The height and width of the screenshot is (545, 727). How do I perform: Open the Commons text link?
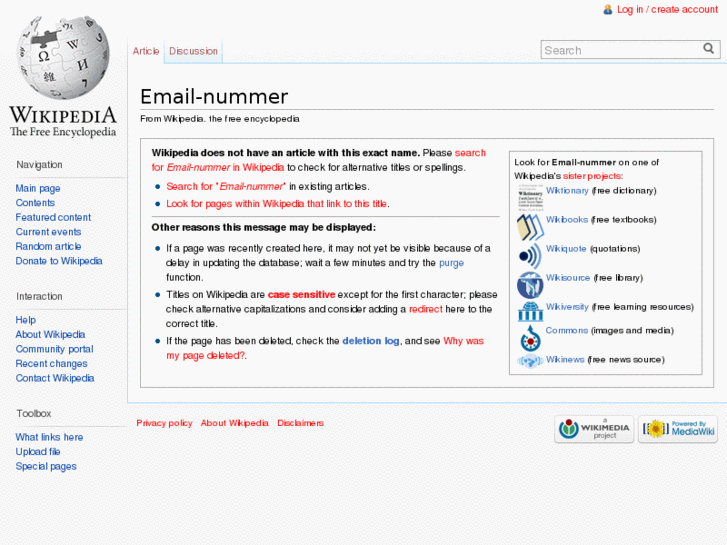(x=567, y=330)
